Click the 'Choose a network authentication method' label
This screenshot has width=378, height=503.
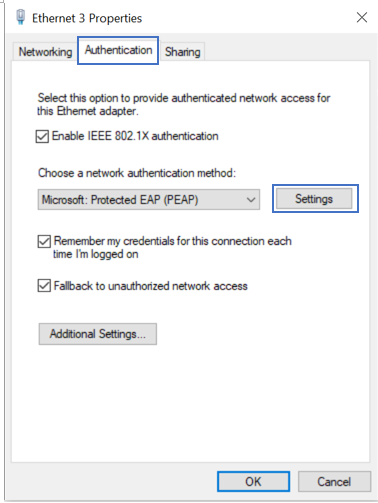point(137,173)
